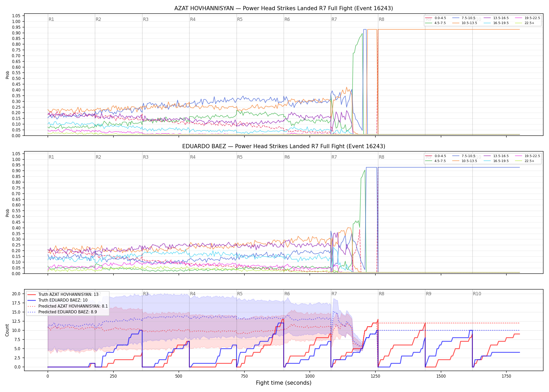Select the 13.5-16.5 legend entry in Baez chart

click(x=496, y=156)
